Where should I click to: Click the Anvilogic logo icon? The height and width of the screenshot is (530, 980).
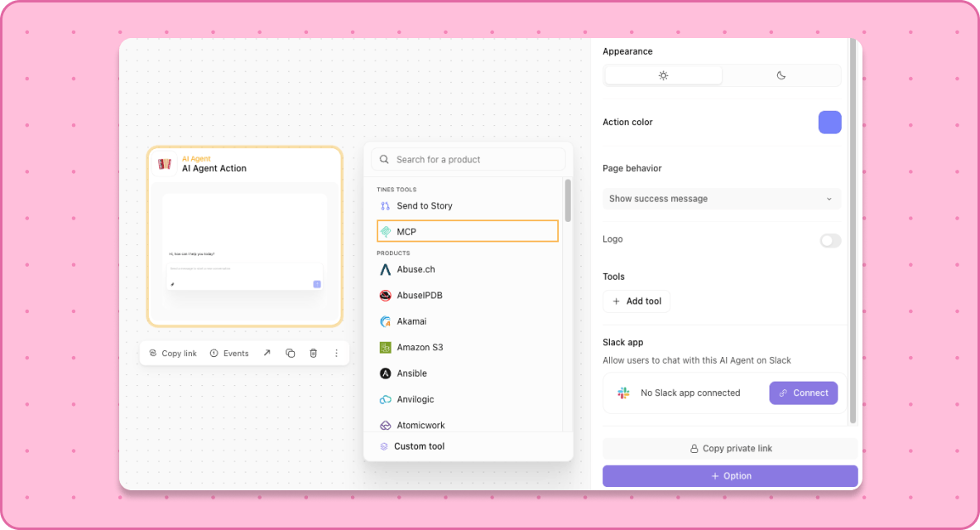pyautogui.click(x=385, y=399)
